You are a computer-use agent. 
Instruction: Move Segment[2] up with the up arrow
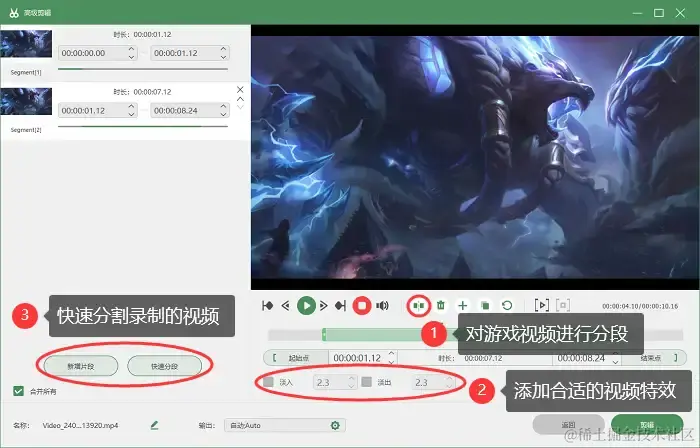pyautogui.click(x=240, y=99)
